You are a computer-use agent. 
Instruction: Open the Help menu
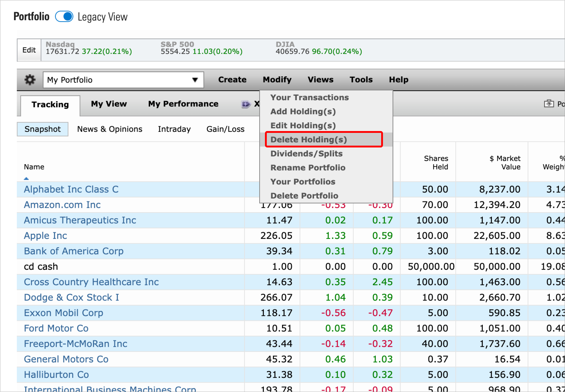click(x=398, y=80)
